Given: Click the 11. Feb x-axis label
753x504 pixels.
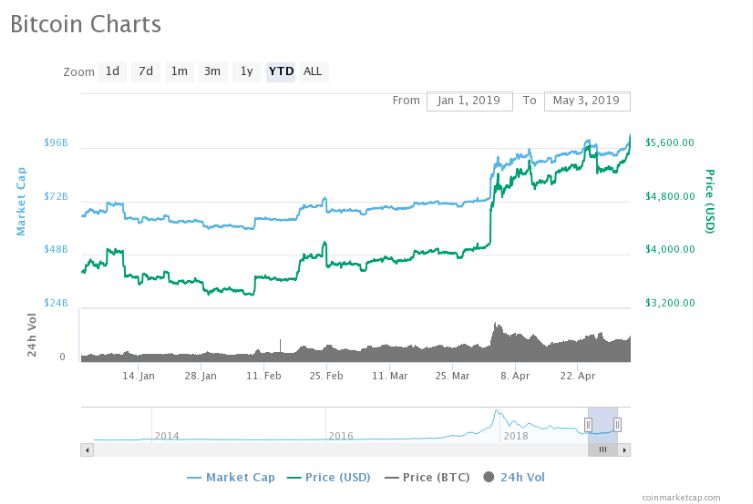Looking at the screenshot, I should [x=264, y=376].
